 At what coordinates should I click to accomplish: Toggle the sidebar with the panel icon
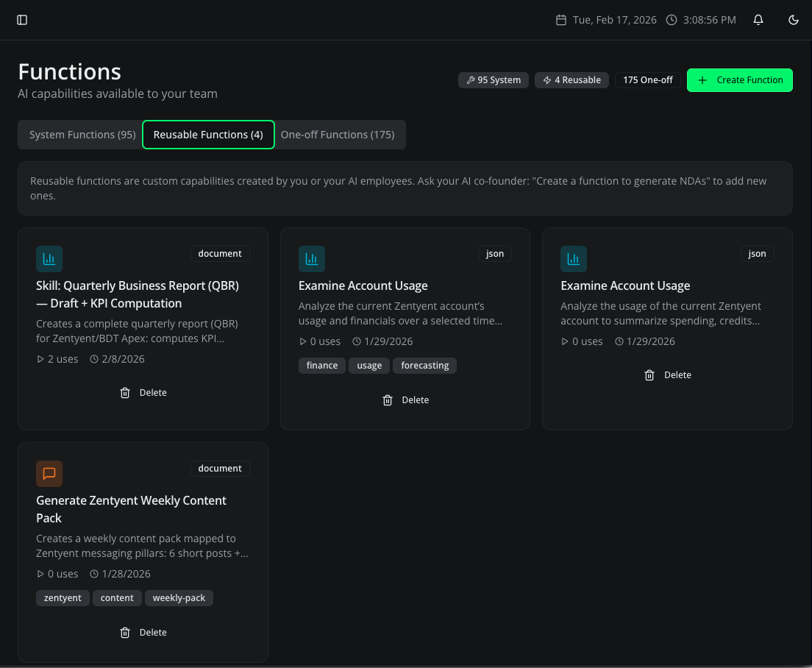tap(22, 20)
